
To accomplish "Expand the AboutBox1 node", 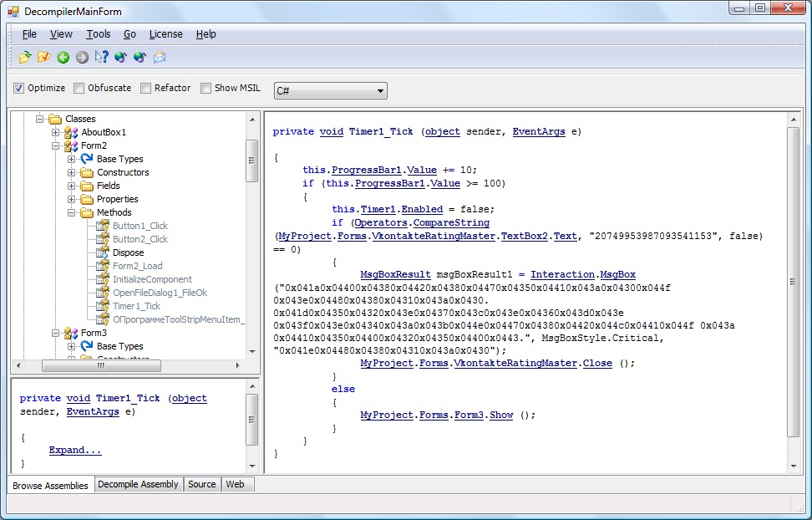I will (55, 132).
